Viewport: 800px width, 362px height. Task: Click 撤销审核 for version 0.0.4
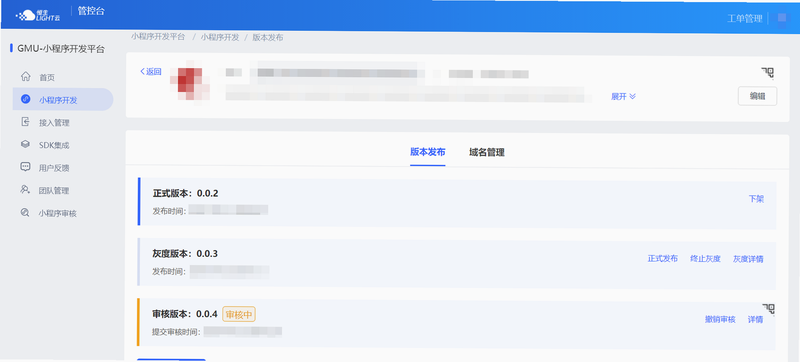(x=720, y=319)
